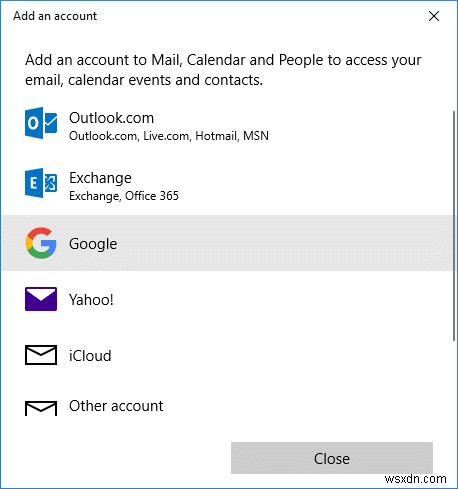Image resolution: width=458 pixels, height=489 pixels.
Task: Click the account list vertical scrollbar
Action: pyautogui.click(x=454, y=226)
